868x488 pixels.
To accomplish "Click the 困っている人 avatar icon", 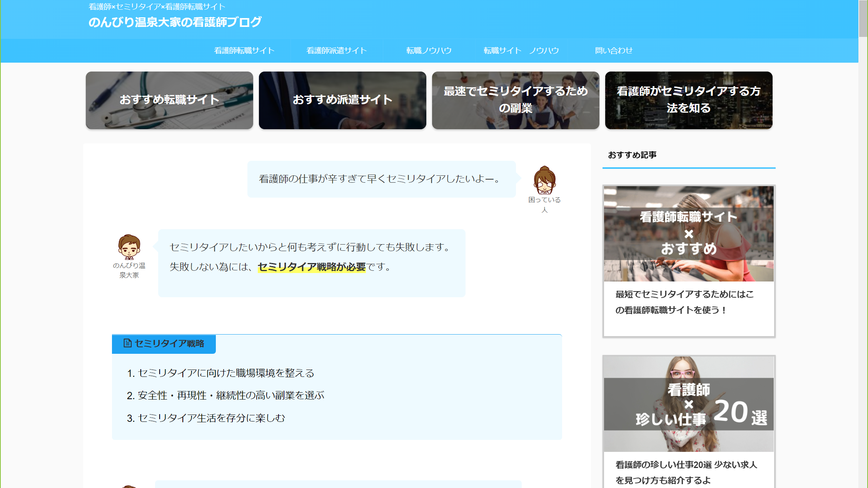I will [x=544, y=180].
